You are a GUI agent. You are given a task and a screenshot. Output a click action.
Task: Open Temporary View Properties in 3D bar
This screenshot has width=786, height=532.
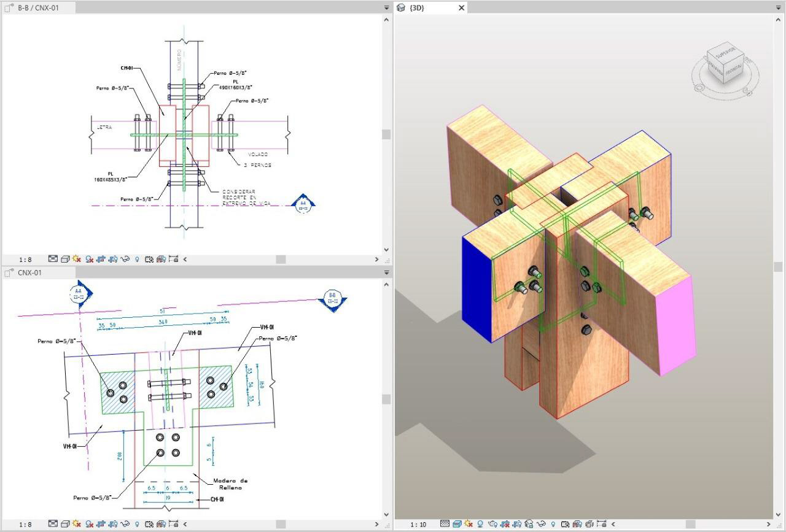[x=565, y=524]
